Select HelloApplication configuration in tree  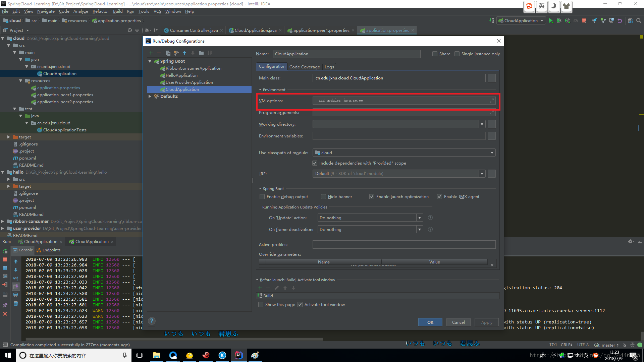(181, 75)
